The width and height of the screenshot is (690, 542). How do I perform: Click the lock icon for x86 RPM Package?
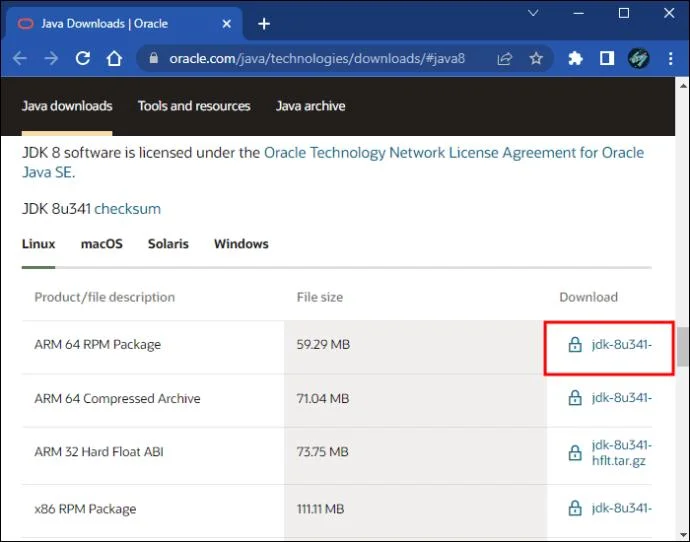575,508
